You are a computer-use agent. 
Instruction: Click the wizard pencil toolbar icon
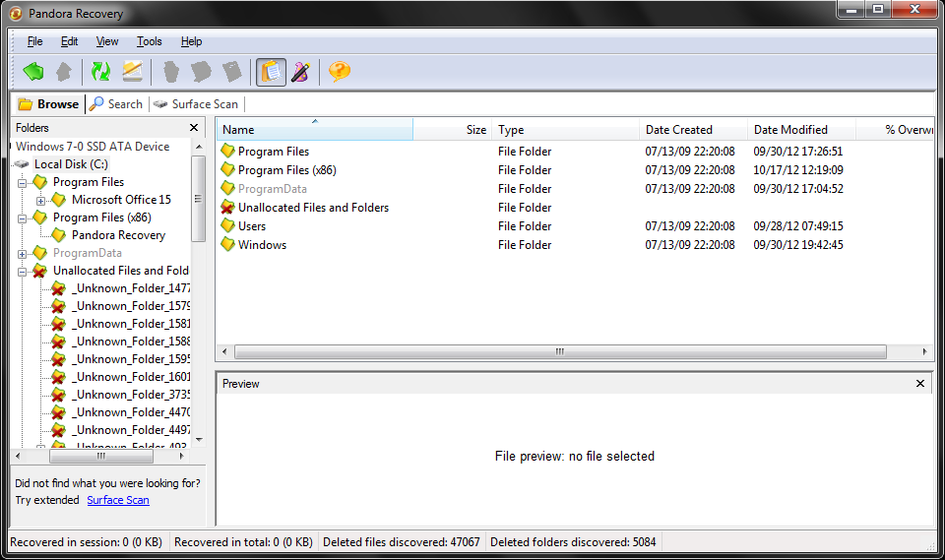(x=301, y=72)
